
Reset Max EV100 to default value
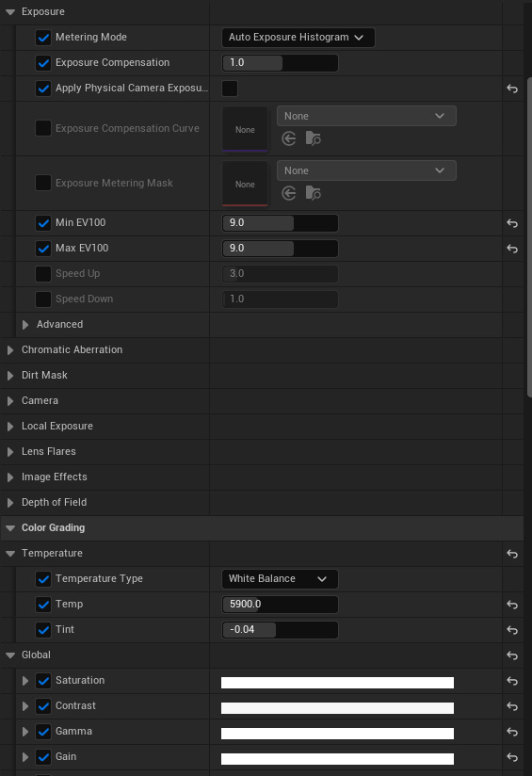point(512,249)
